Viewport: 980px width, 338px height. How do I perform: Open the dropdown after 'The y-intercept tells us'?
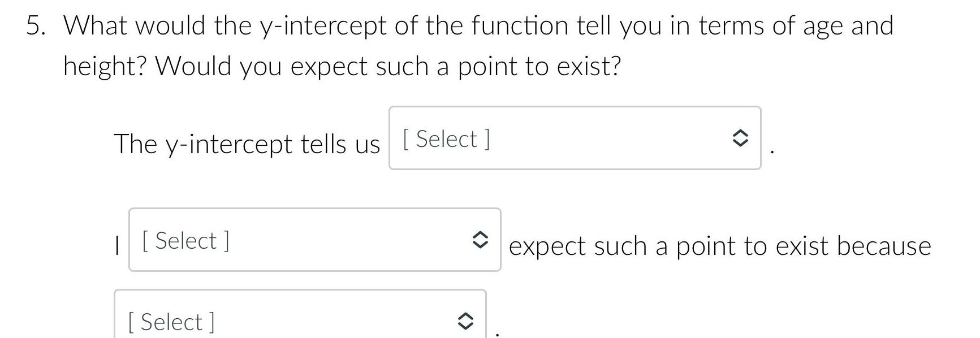574,137
